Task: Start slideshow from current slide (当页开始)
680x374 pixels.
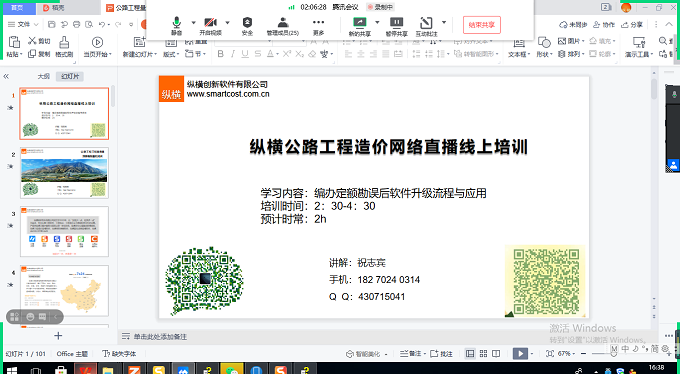Action: point(97,47)
